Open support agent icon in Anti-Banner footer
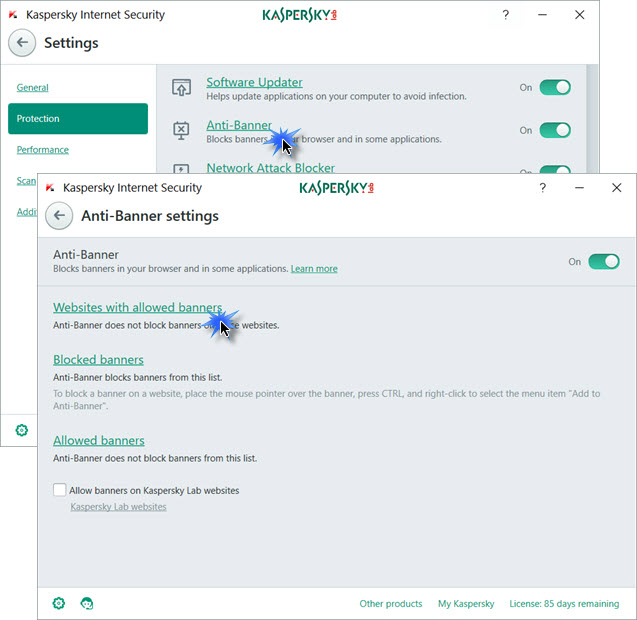637x620 pixels. (x=87, y=603)
